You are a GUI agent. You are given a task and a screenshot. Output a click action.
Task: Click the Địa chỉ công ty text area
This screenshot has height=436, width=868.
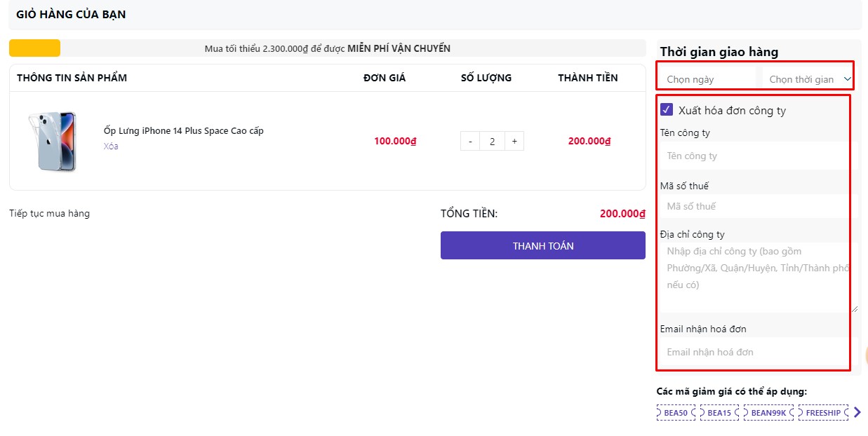tap(757, 277)
